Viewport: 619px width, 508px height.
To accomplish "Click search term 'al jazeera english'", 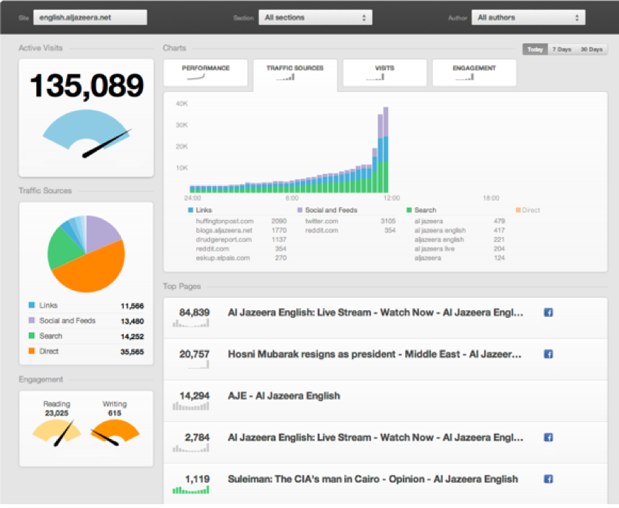I will (x=440, y=230).
